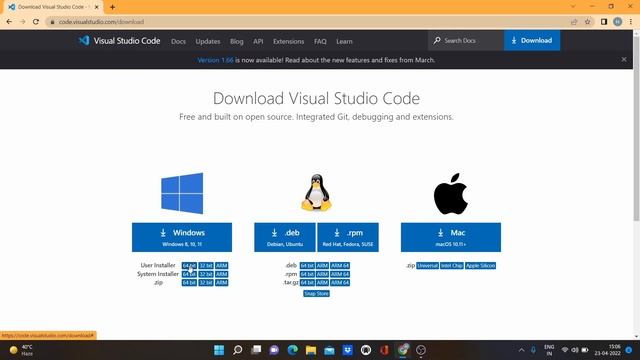The height and width of the screenshot is (360, 640).
Task: Open File Explorer from the taskbar
Action: pos(311,350)
